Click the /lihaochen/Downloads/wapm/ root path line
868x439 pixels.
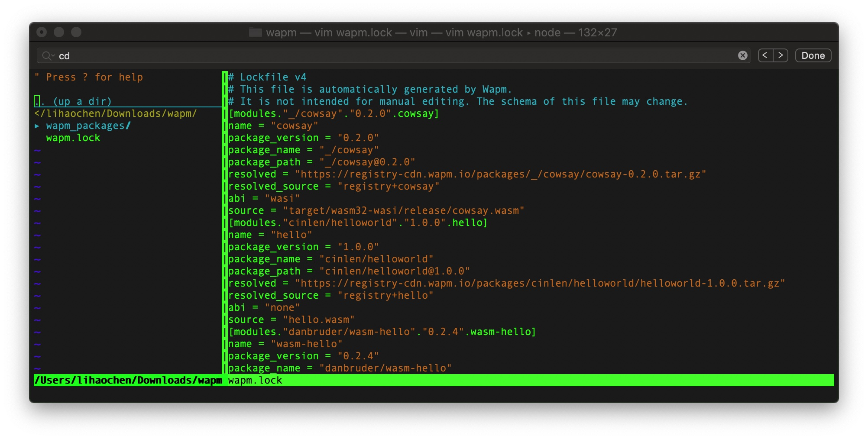[x=116, y=113]
